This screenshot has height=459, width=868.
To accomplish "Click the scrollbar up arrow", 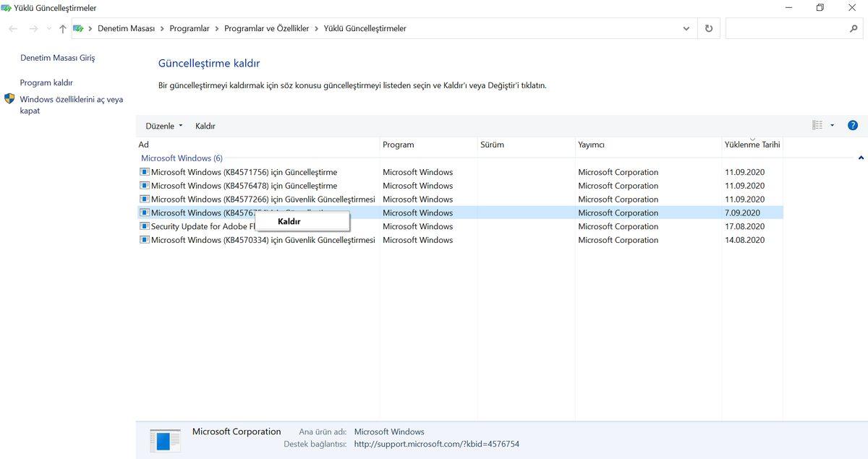I will 860,156.
